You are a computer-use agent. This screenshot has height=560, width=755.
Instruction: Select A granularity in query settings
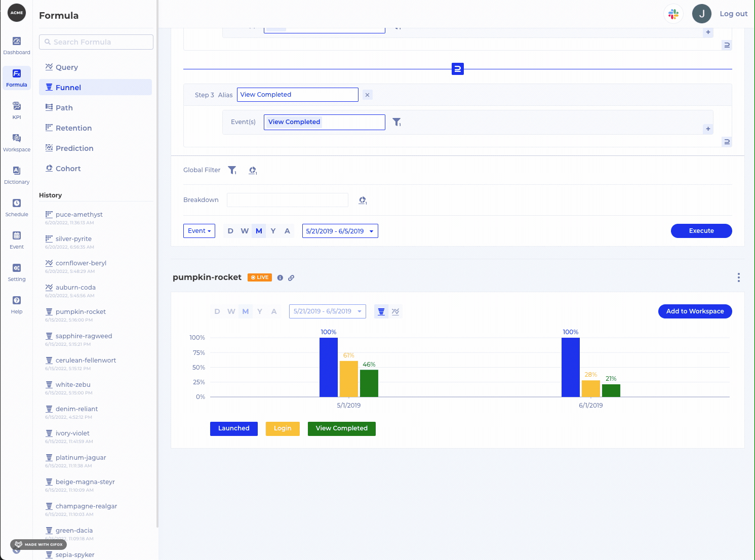click(x=287, y=231)
